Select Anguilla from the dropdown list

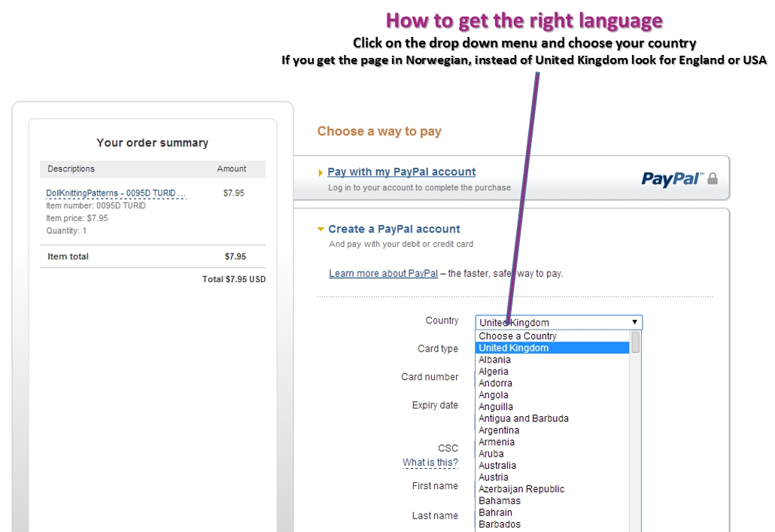tap(552, 407)
